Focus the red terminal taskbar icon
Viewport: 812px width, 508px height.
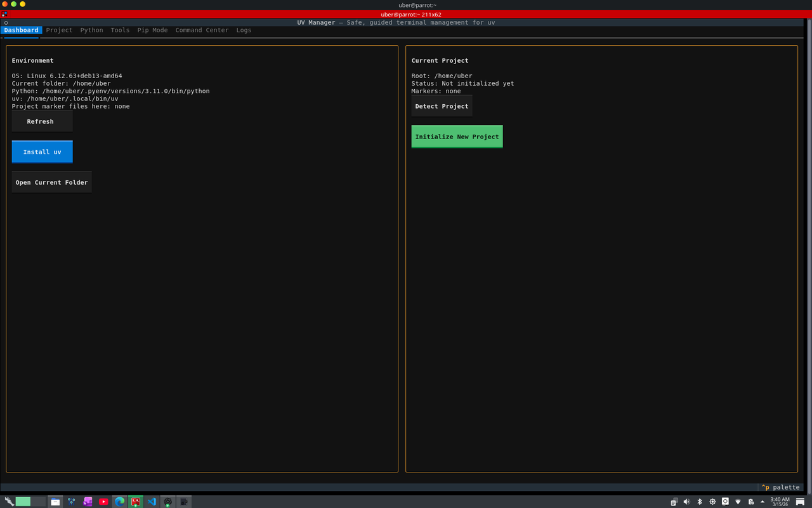coord(136,502)
